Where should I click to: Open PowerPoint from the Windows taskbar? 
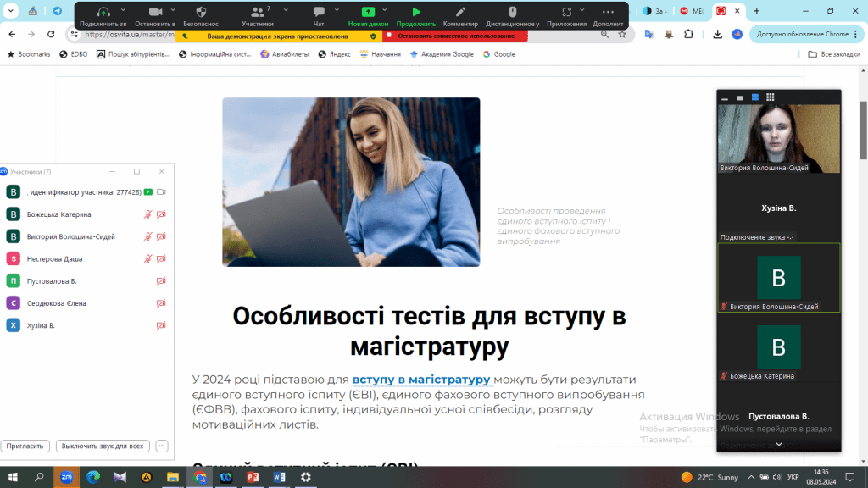click(252, 477)
